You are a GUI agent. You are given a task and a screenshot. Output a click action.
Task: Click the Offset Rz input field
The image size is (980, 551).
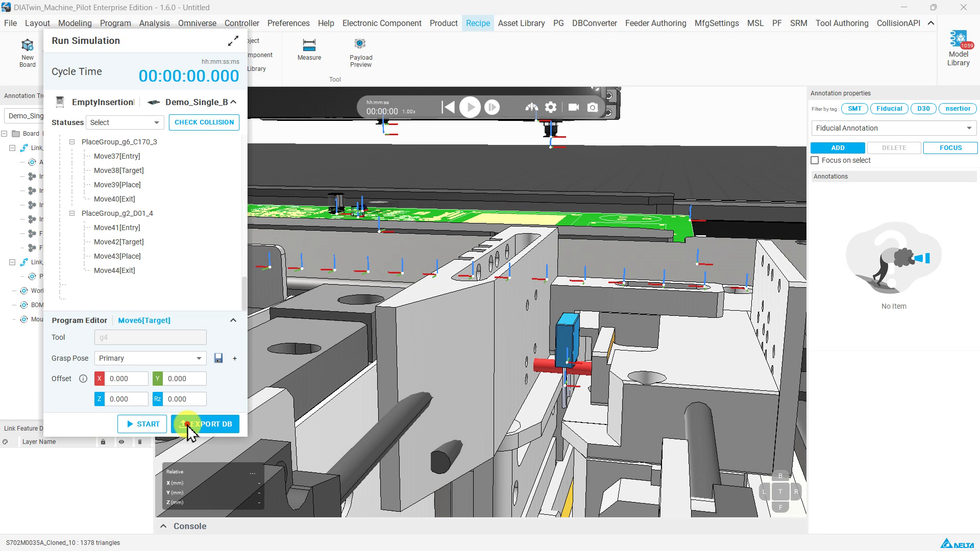click(185, 399)
